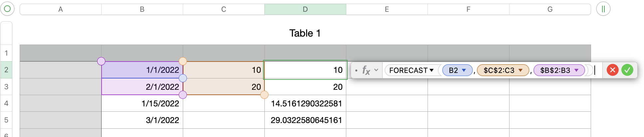Click the orange handle below cell C3
Image resolution: width=644 pixels, height=137 pixels.
pyautogui.click(x=264, y=95)
